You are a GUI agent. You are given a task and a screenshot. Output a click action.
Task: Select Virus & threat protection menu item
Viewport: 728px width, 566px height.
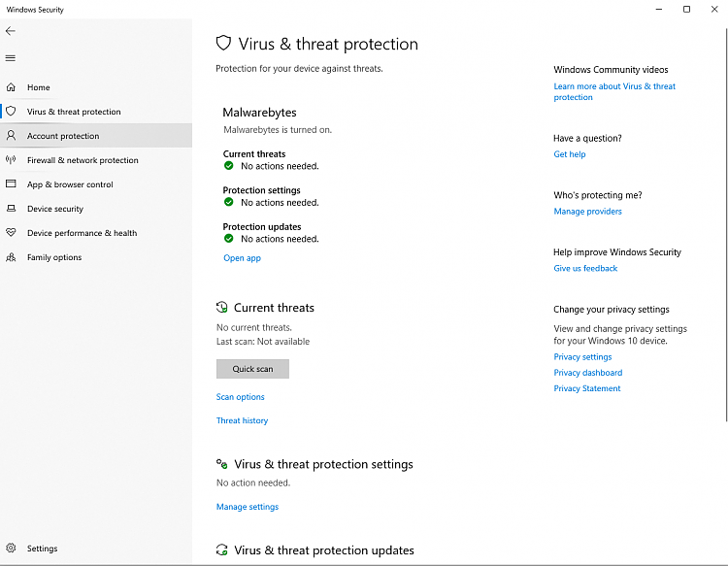(x=96, y=112)
